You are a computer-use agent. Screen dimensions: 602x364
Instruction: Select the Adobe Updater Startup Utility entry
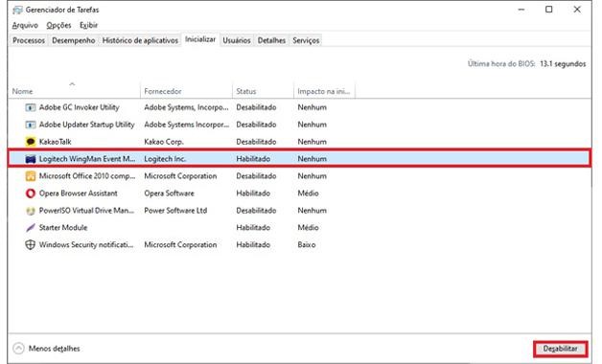(299, 125)
